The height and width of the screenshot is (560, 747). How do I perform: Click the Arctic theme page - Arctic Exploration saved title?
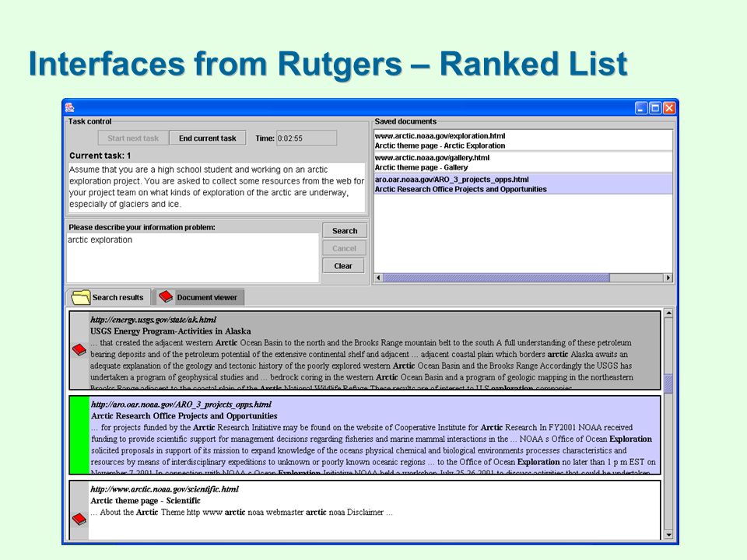point(440,145)
